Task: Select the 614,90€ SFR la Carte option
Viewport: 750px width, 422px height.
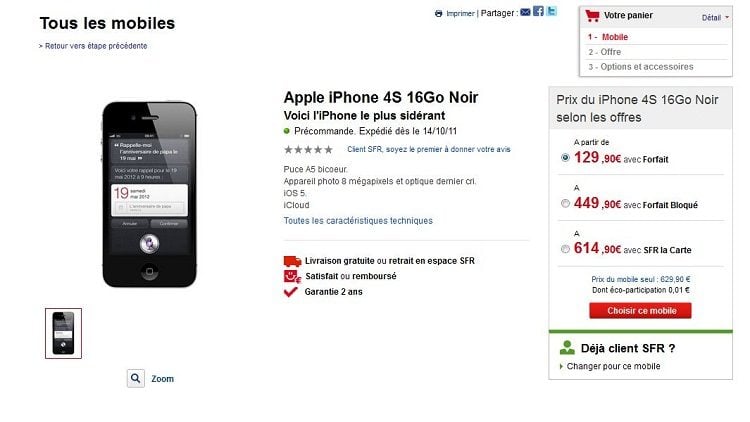Action: [x=565, y=249]
